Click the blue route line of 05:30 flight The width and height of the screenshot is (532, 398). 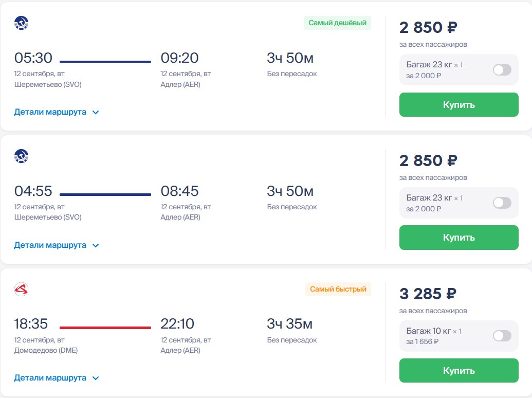(105, 62)
